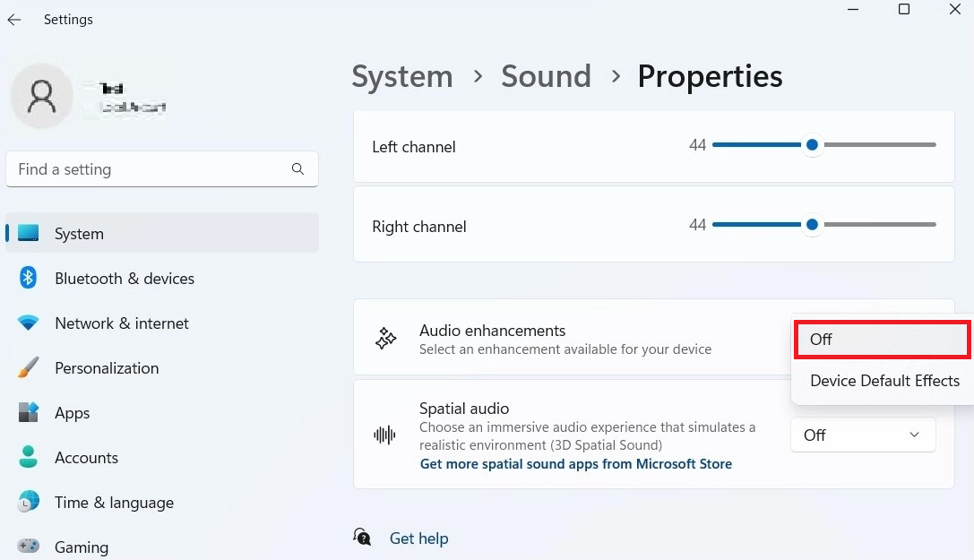Click the Personalization paintbrush icon
This screenshot has width=974, height=560.
[x=28, y=367]
